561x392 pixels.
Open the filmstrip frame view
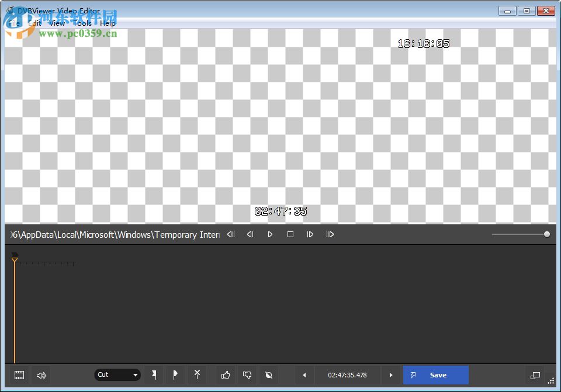tap(19, 375)
